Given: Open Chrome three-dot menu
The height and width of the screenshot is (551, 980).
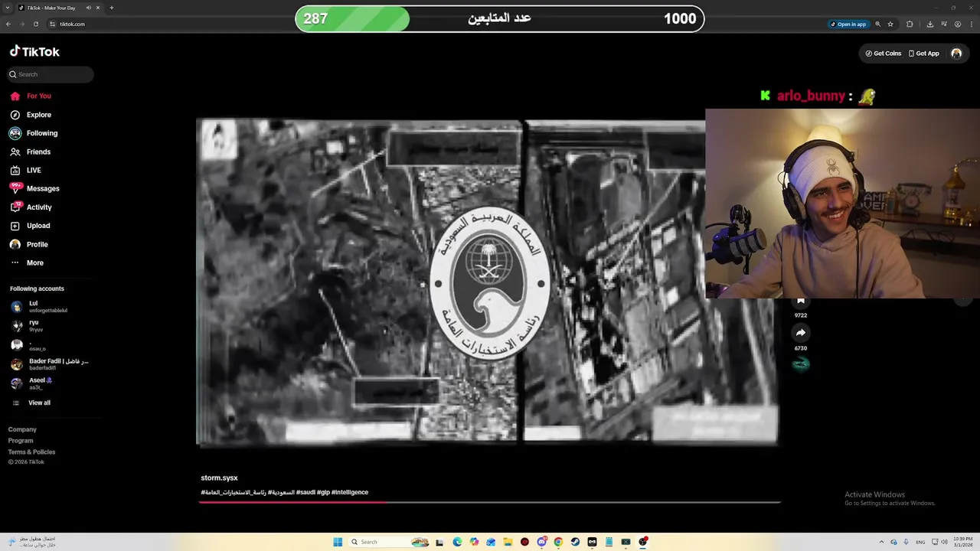Looking at the screenshot, I should click(x=972, y=24).
